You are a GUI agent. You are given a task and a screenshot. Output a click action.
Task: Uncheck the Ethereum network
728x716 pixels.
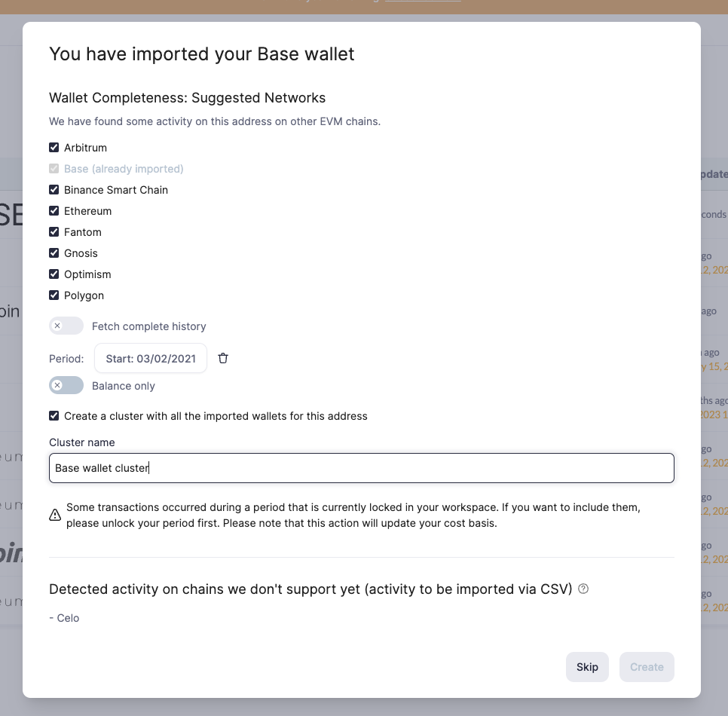54,210
